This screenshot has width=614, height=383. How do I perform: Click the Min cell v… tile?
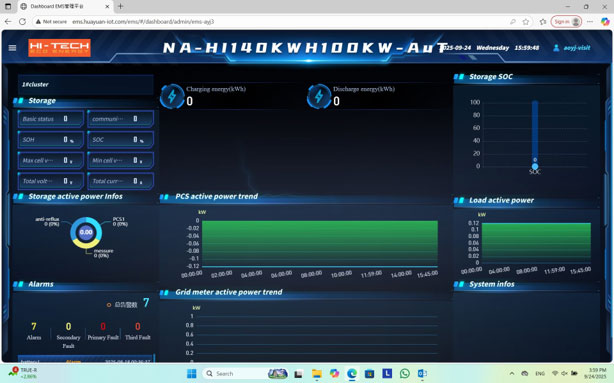[x=120, y=160]
